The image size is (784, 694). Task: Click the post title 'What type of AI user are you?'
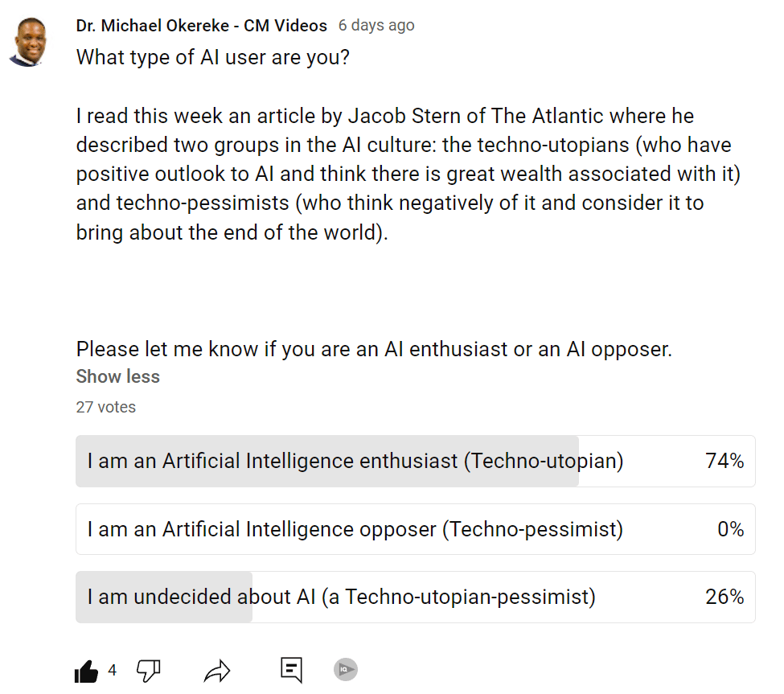(212, 57)
